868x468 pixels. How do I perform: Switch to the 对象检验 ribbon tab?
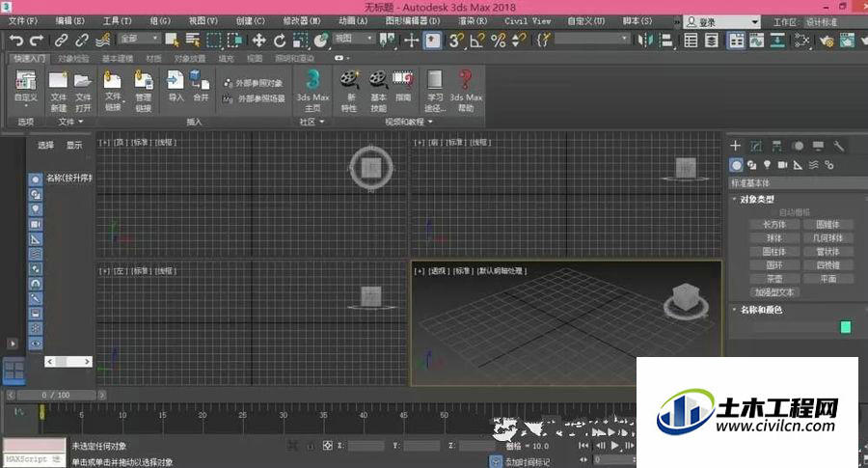point(73,58)
